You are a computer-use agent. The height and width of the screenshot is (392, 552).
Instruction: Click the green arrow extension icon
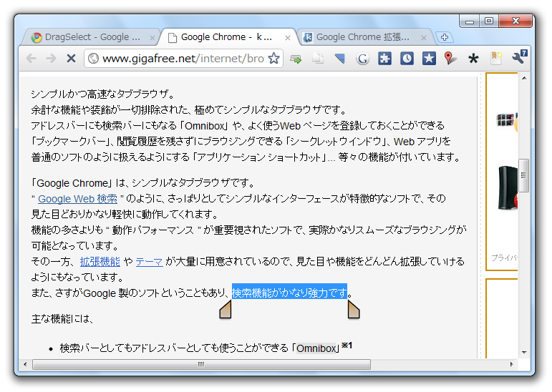tap(296, 59)
